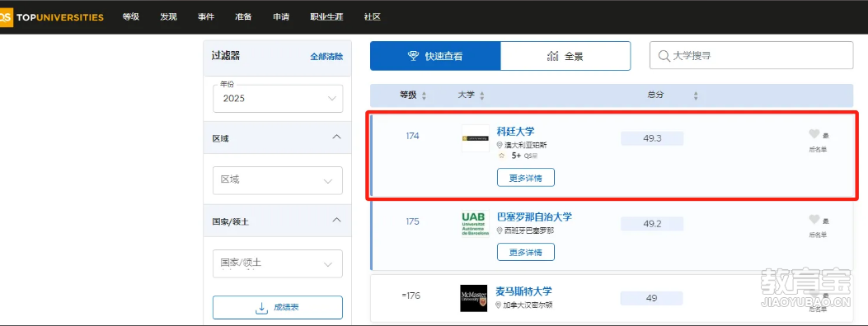This screenshot has height=326, width=868.
Task: Click the chart icon in 全景
Action: pos(552,56)
